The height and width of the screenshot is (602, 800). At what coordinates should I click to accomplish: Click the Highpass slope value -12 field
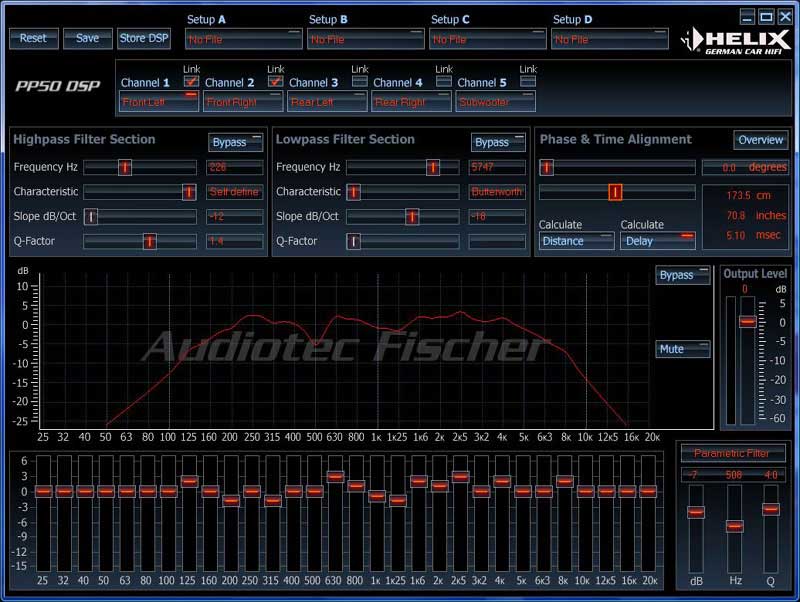coord(235,216)
